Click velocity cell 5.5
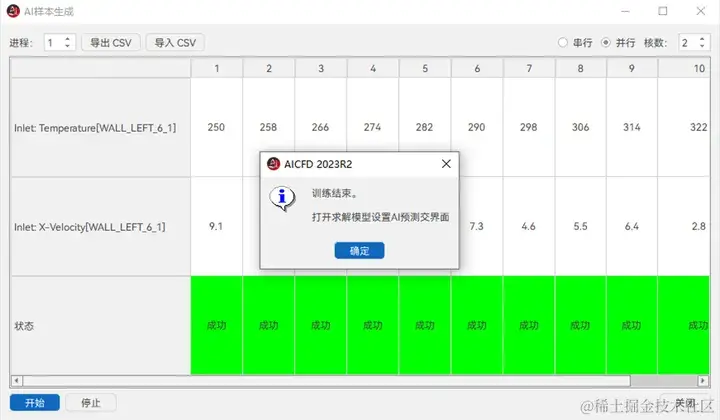720x420 pixels. coord(580,226)
